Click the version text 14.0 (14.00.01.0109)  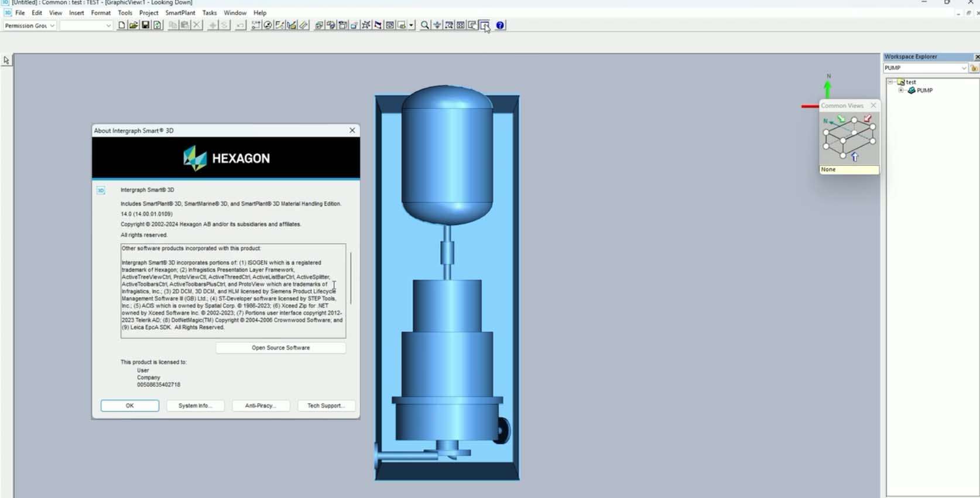tap(146, 214)
